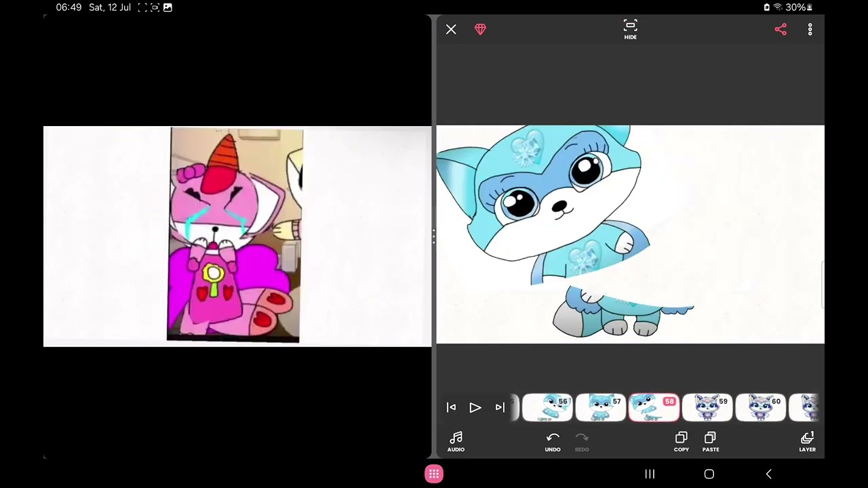Jump to the last frame
Screen dimensions: 868x488
(x=500, y=407)
